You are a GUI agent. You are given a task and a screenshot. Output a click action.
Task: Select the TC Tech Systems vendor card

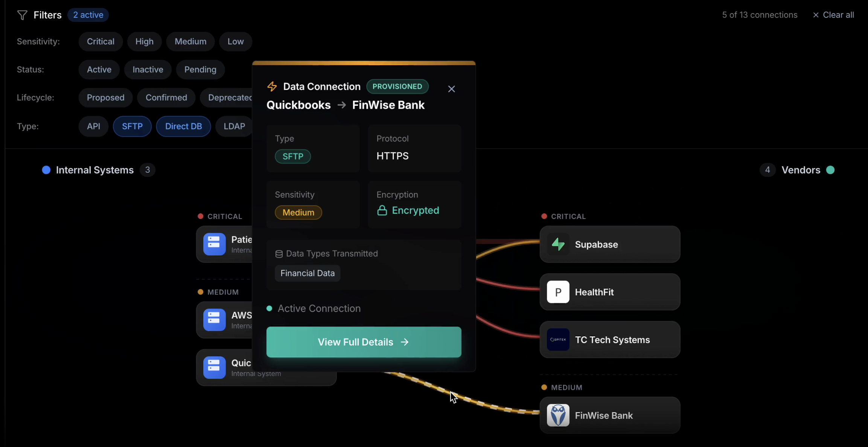pos(610,339)
